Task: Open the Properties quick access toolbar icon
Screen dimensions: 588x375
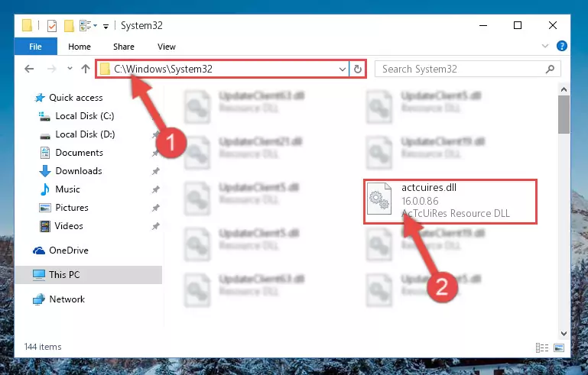Action: 52,26
